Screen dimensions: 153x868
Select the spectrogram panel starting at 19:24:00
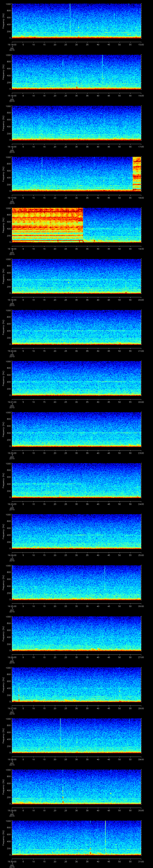coord(76,531)
